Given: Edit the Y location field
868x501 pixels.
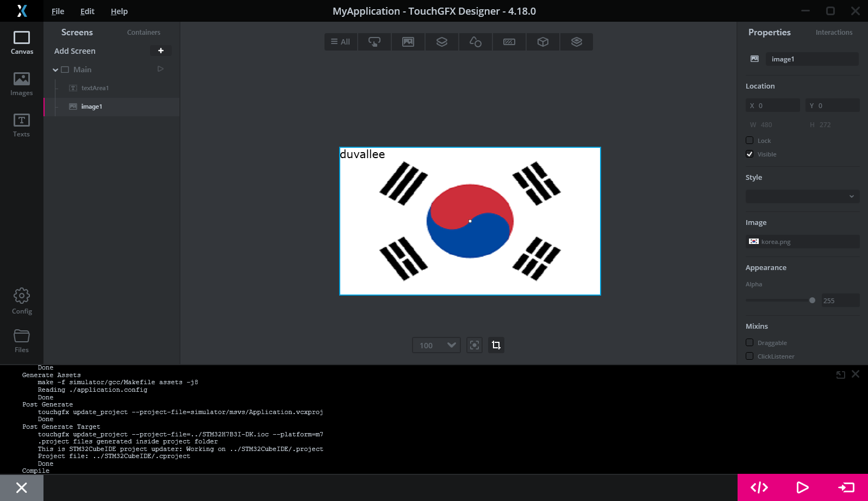Looking at the screenshot, I should (833, 105).
